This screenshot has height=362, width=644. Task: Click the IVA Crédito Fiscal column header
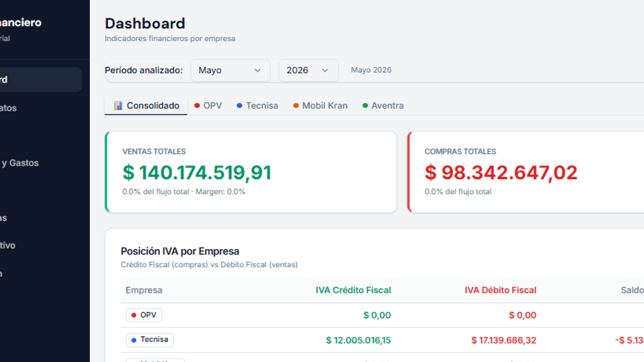353,290
